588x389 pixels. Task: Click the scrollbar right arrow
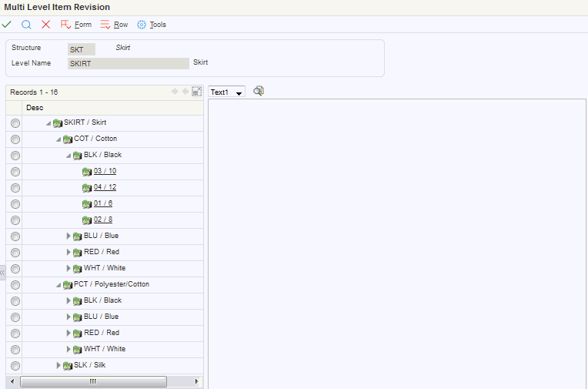(196, 381)
